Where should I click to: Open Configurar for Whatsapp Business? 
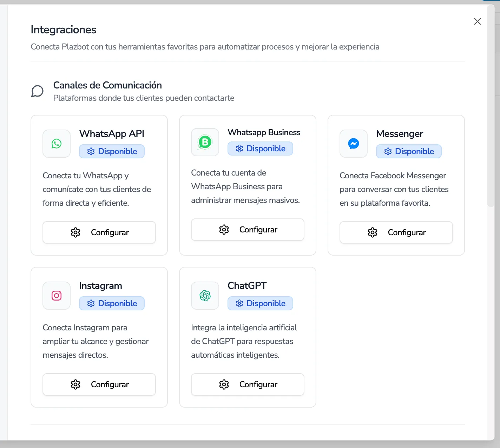pos(248,230)
